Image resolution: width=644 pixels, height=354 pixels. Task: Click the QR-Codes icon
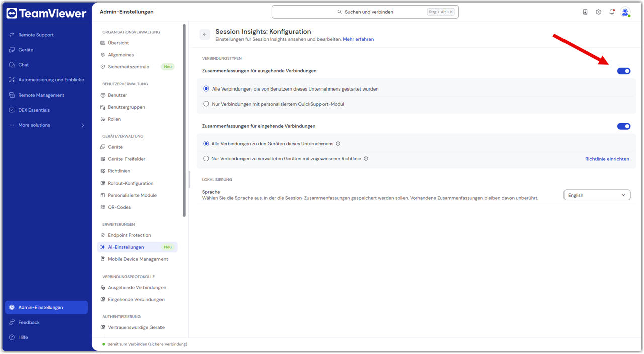103,208
